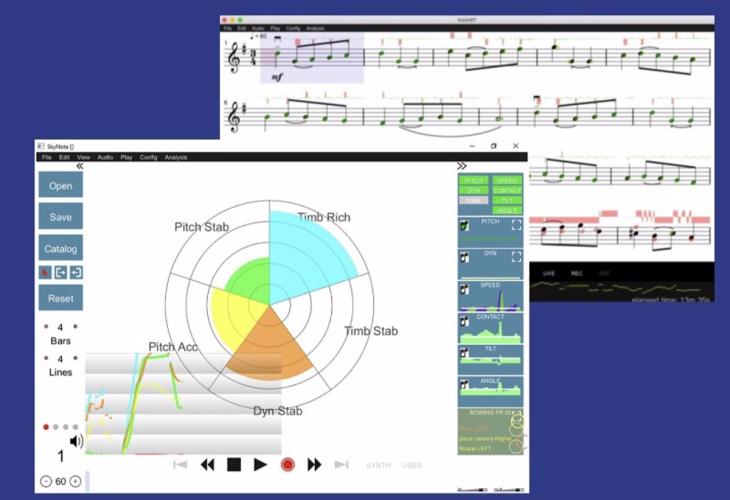This screenshot has height=500, width=730.
Task: Collapse the left sidebar with double chevron
Action: (79, 167)
